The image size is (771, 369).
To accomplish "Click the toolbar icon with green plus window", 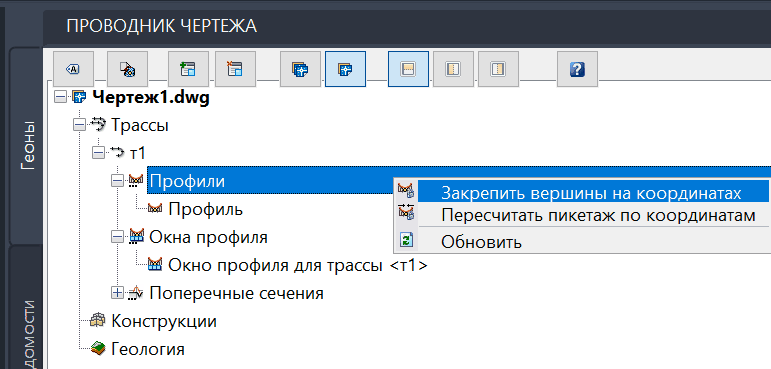I will (188, 69).
